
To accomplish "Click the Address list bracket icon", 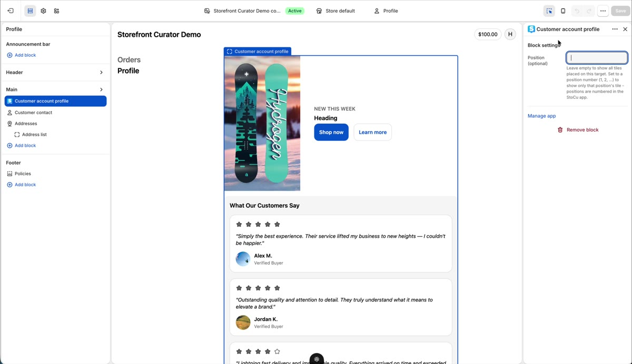I will 17,135.
